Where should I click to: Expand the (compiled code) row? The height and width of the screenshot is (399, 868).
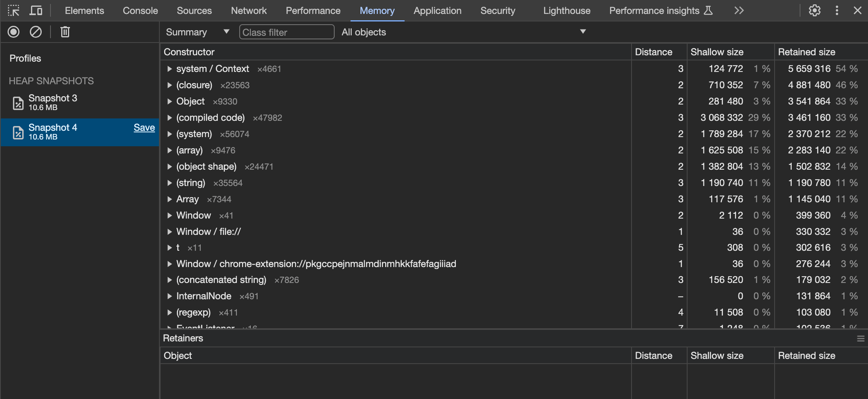point(170,118)
